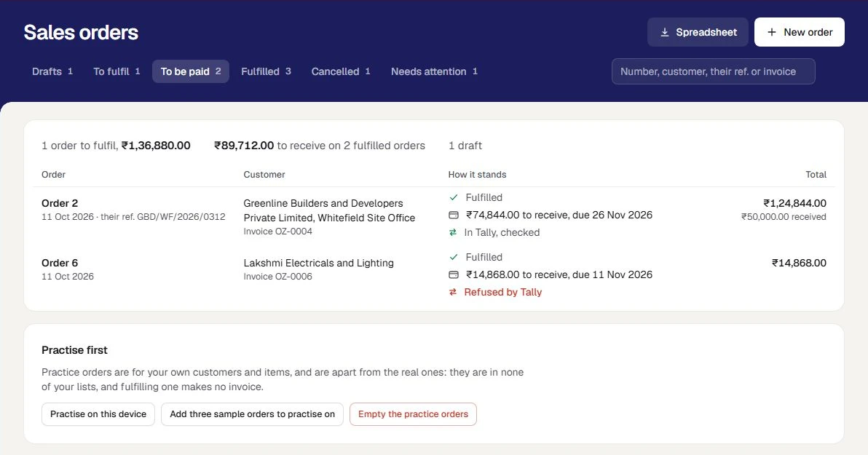Click '₹50,000.00 received' text
Screen dimensions: 868x455
click(x=784, y=217)
